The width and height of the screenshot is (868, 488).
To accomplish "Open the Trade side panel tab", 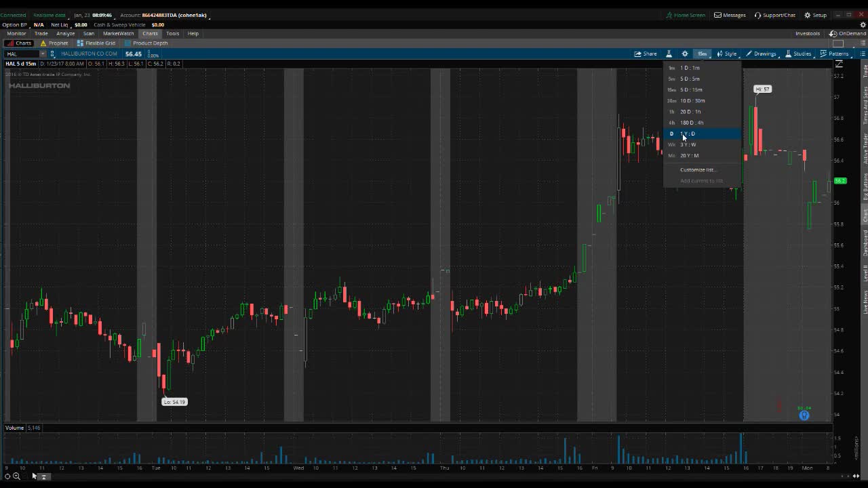I will (x=865, y=71).
